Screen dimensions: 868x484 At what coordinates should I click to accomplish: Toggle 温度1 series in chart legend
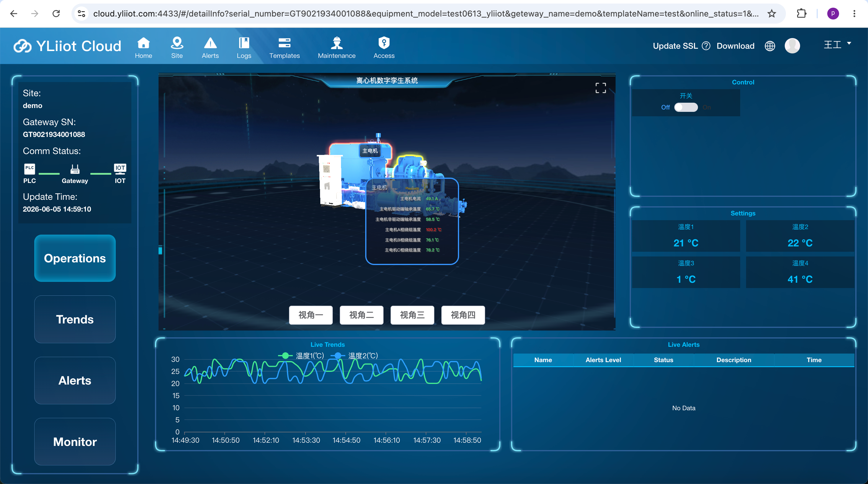click(301, 356)
